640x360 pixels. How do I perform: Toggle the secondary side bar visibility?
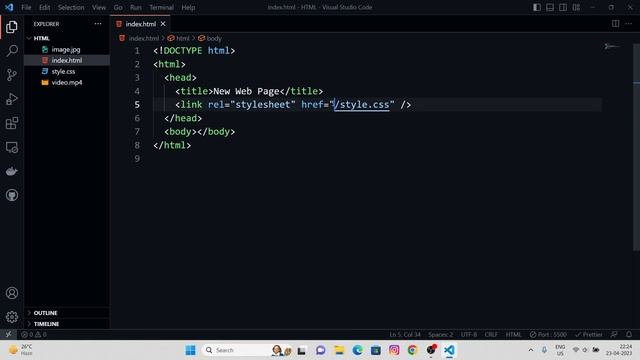point(563,7)
